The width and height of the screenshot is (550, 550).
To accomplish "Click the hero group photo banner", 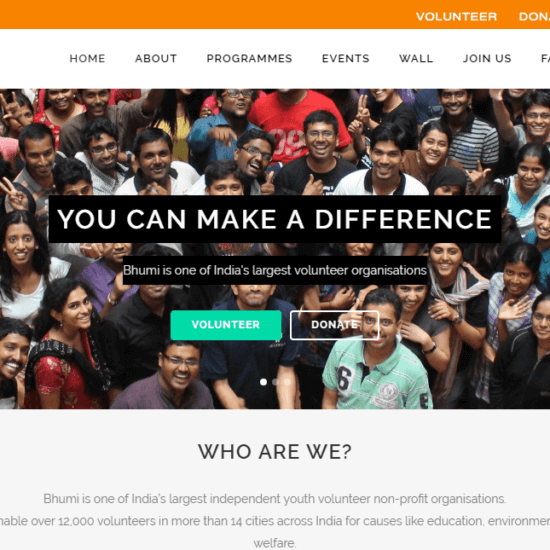I will point(275,249).
